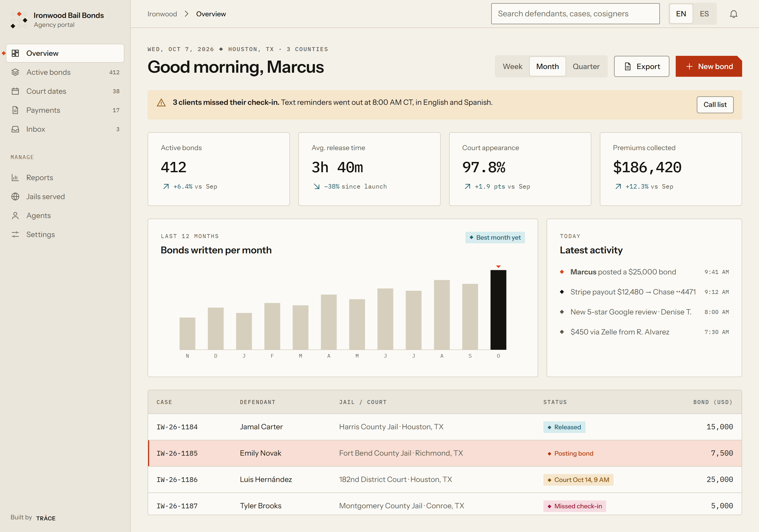Click the Ironwood Bail Bonds logo

pyautogui.click(x=19, y=20)
